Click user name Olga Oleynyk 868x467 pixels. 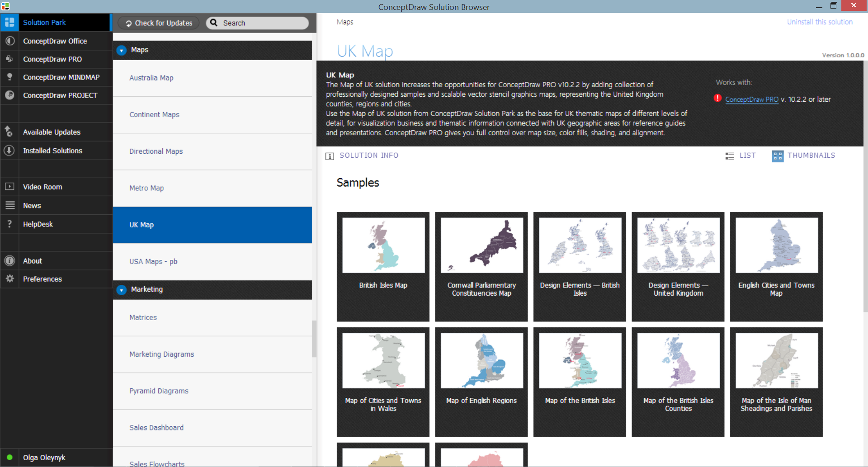pos(44,458)
